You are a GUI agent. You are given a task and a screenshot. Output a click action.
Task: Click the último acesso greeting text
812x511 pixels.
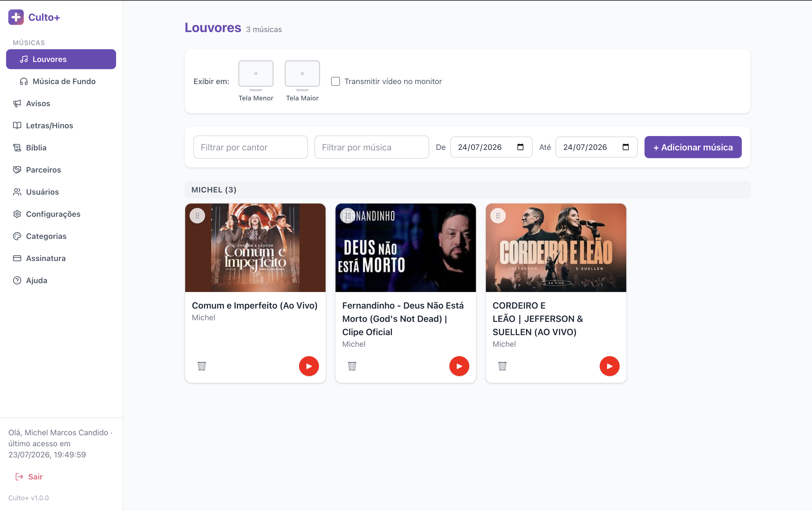(x=60, y=444)
